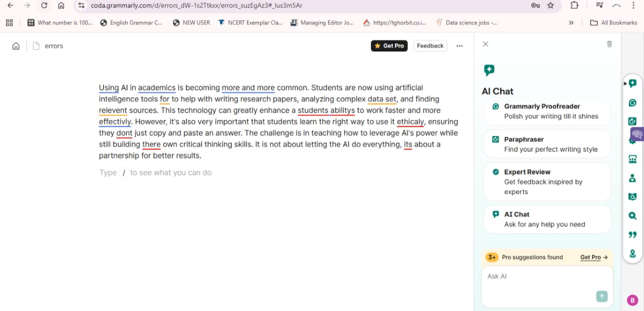The width and height of the screenshot is (644, 311).
Task: Open the browser extensions puzzle icon
Action: click(574, 6)
